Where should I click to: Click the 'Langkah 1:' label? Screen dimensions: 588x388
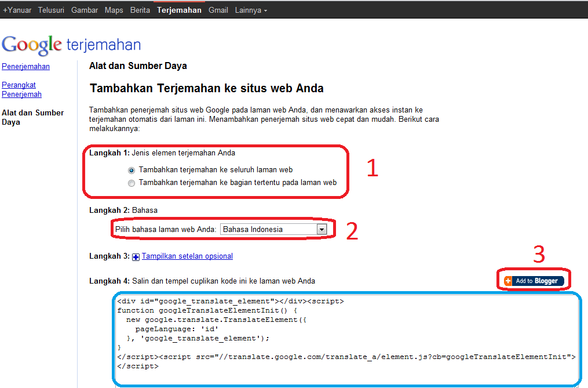[109, 153]
